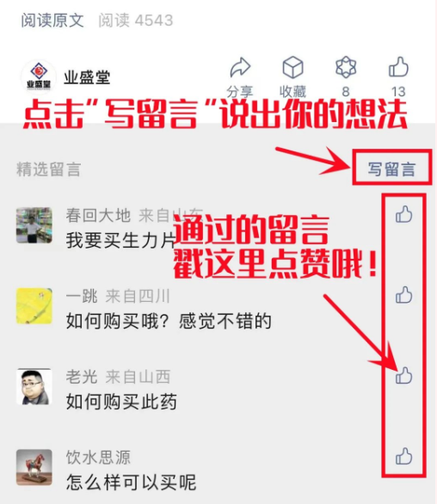
Task: Like the comment from 一跳
Action: 403,295
